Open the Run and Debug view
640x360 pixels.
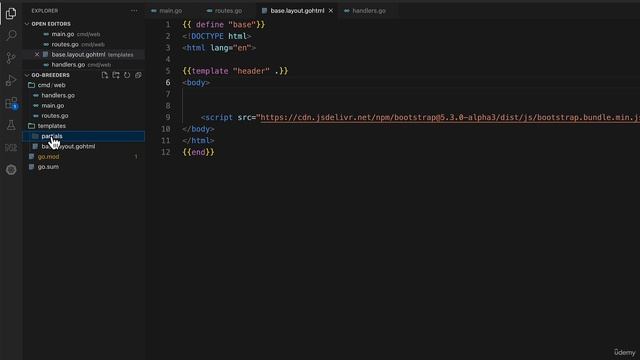click(11, 80)
